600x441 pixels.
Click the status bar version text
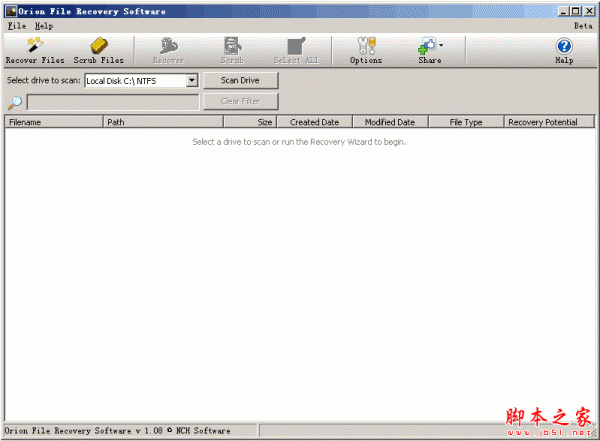117,431
